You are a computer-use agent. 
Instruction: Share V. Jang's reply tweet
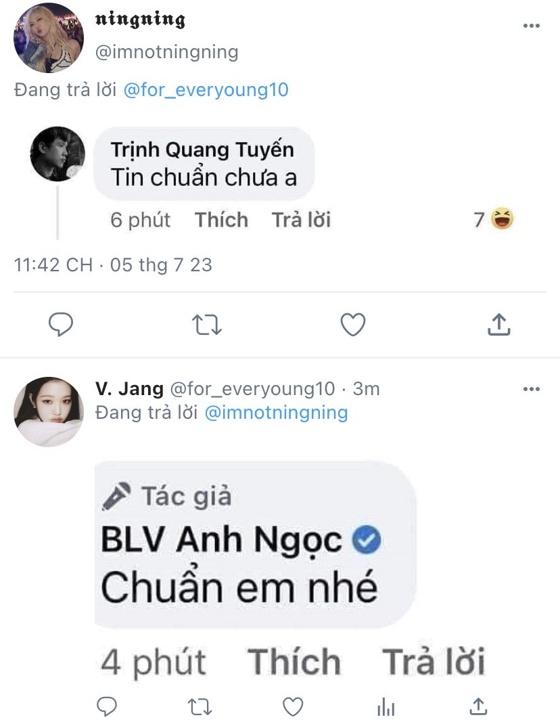tap(478, 706)
